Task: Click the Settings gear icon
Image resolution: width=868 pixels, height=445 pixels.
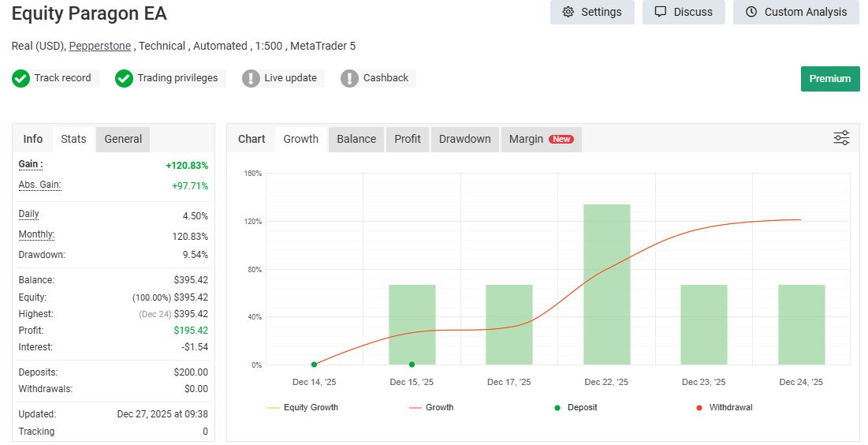Action: coord(568,12)
